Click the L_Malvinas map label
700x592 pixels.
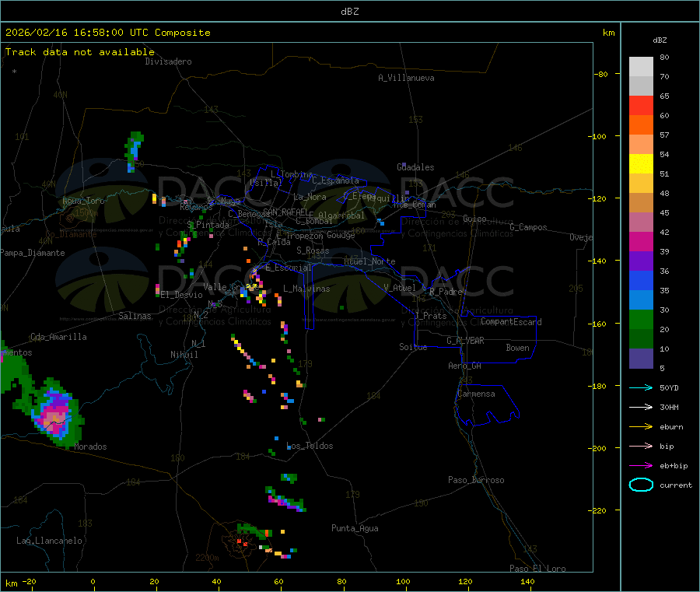tap(306, 289)
